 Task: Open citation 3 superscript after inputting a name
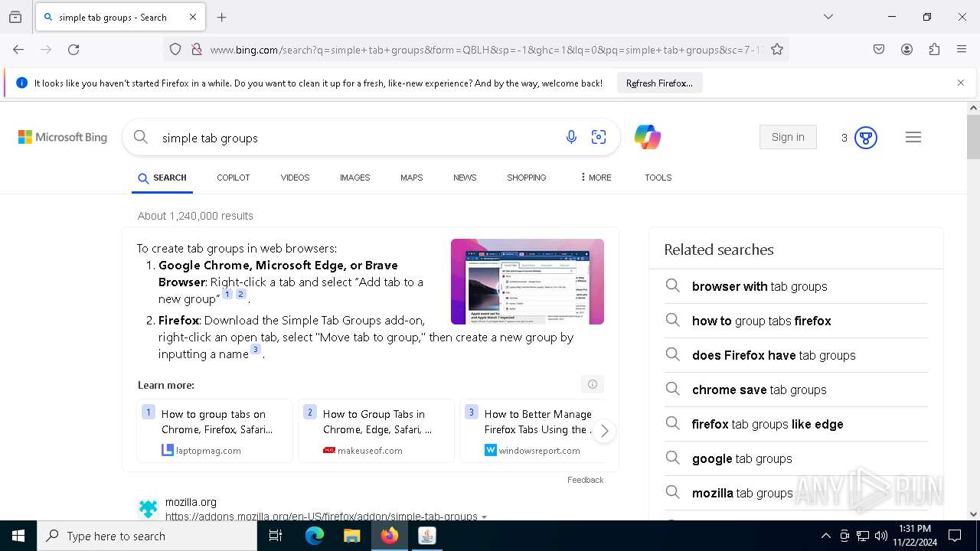click(x=256, y=349)
